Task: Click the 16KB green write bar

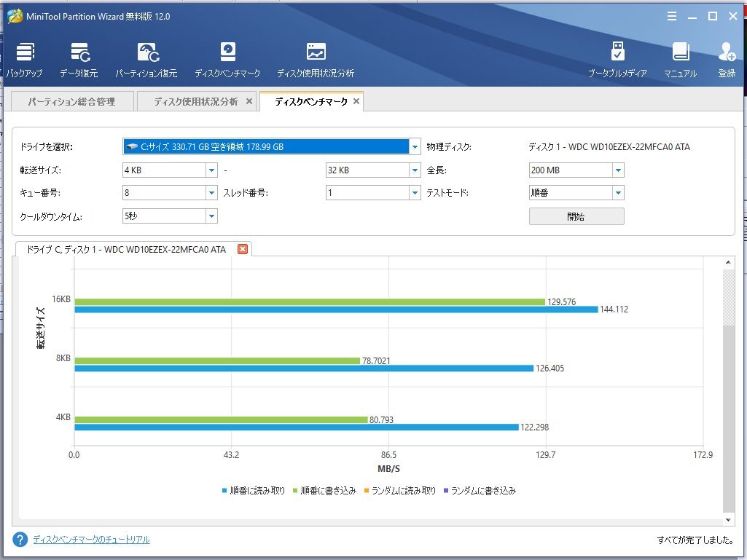Action: pyautogui.click(x=310, y=302)
